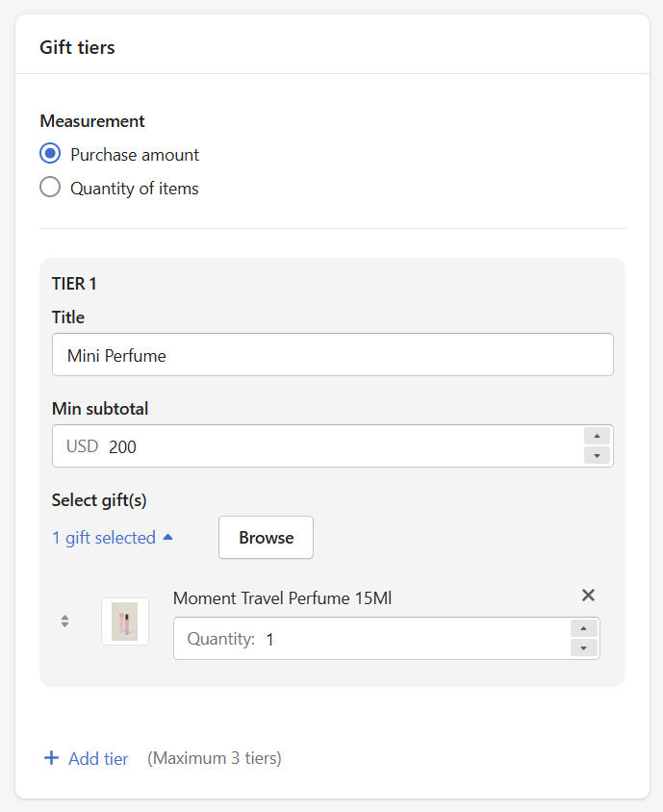Select the Purchase amount radio button
This screenshot has height=812, width=663.
pyautogui.click(x=50, y=154)
